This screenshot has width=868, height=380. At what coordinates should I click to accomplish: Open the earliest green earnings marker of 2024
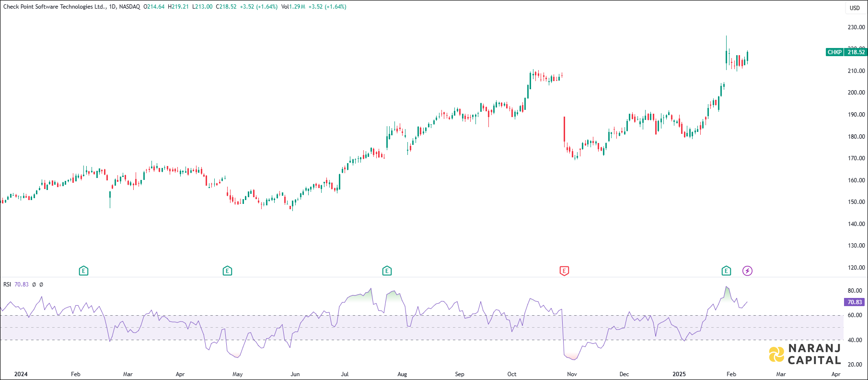pos(83,271)
